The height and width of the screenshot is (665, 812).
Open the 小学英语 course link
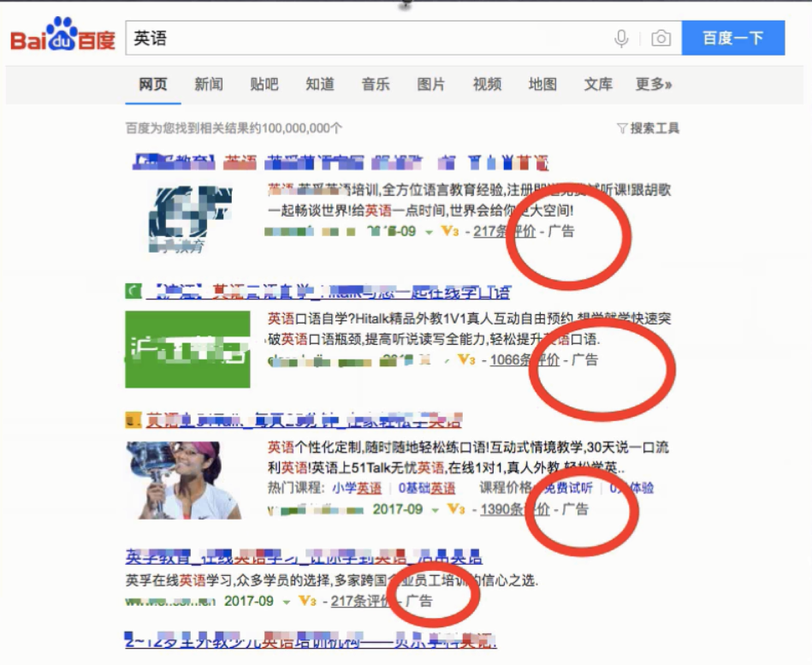(357, 488)
